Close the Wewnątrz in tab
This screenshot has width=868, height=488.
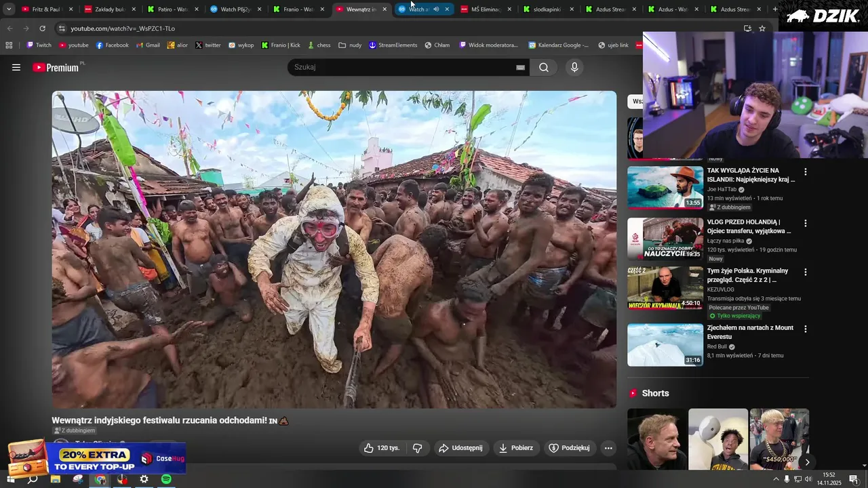tap(384, 9)
